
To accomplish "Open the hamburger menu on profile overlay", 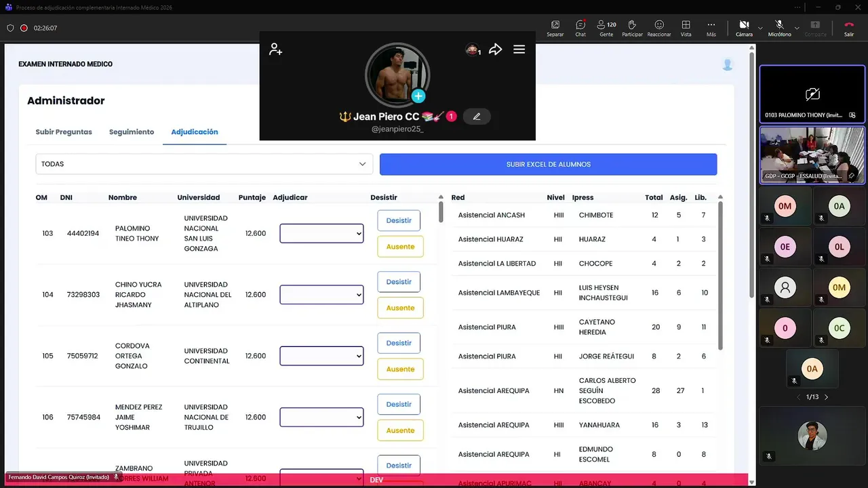I will tap(519, 49).
